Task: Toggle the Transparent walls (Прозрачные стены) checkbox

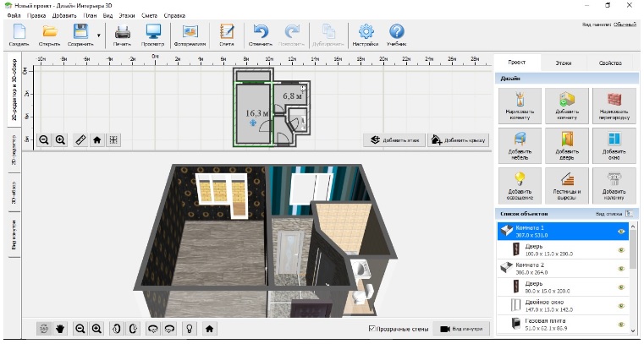Action: [x=373, y=329]
